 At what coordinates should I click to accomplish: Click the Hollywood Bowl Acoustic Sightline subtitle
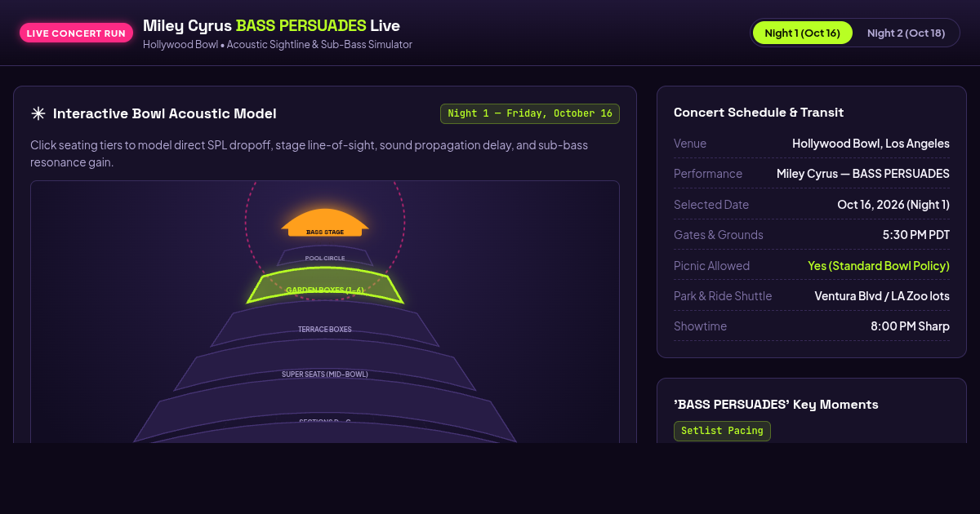tap(278, 45)
